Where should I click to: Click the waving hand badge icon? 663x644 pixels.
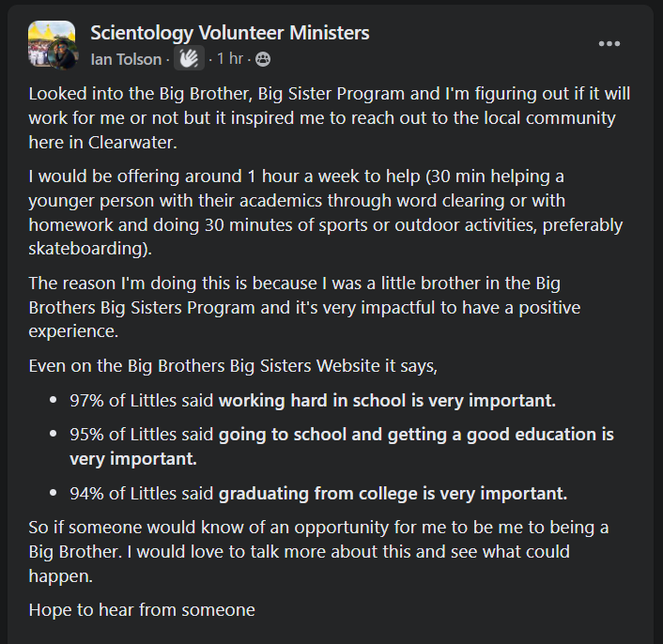tap(189, 59)
